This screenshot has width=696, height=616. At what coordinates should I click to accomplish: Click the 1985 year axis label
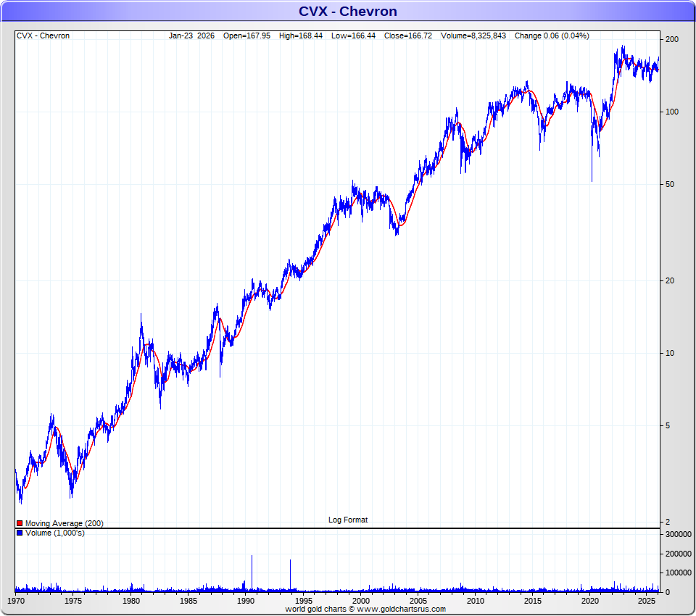[x=188, y=601]
